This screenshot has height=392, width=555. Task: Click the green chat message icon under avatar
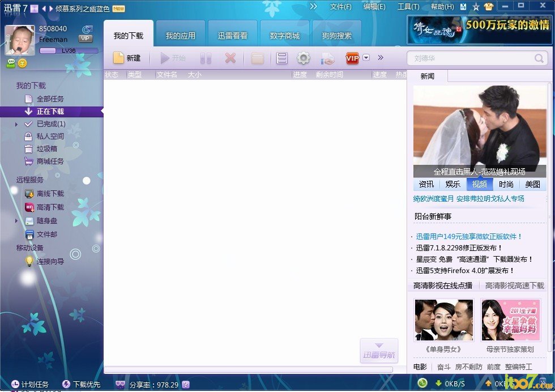point(11,63)
